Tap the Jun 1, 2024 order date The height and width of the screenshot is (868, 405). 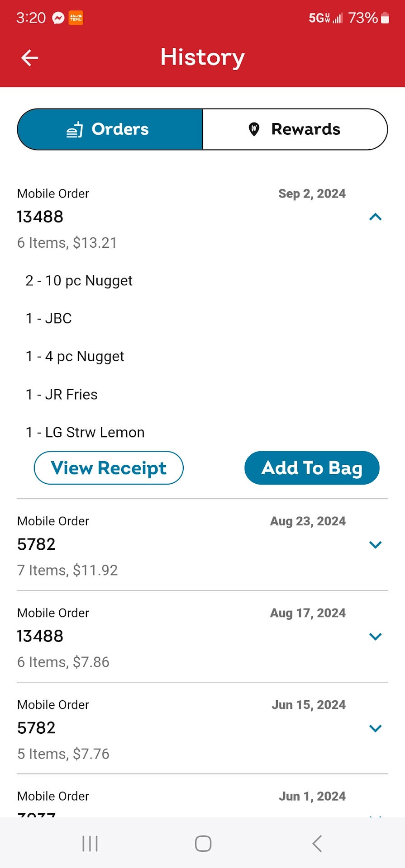pyautogui.click(x=312, y=796)
